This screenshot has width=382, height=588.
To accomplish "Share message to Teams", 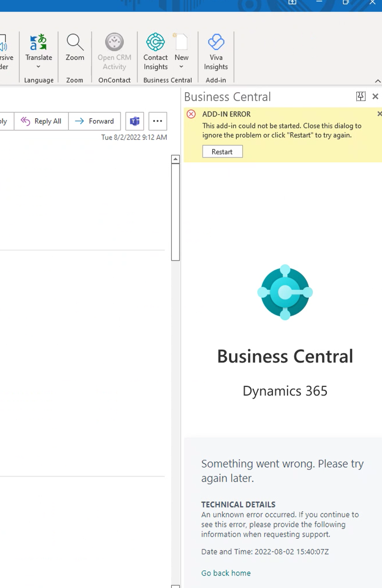I will (135, 121).
